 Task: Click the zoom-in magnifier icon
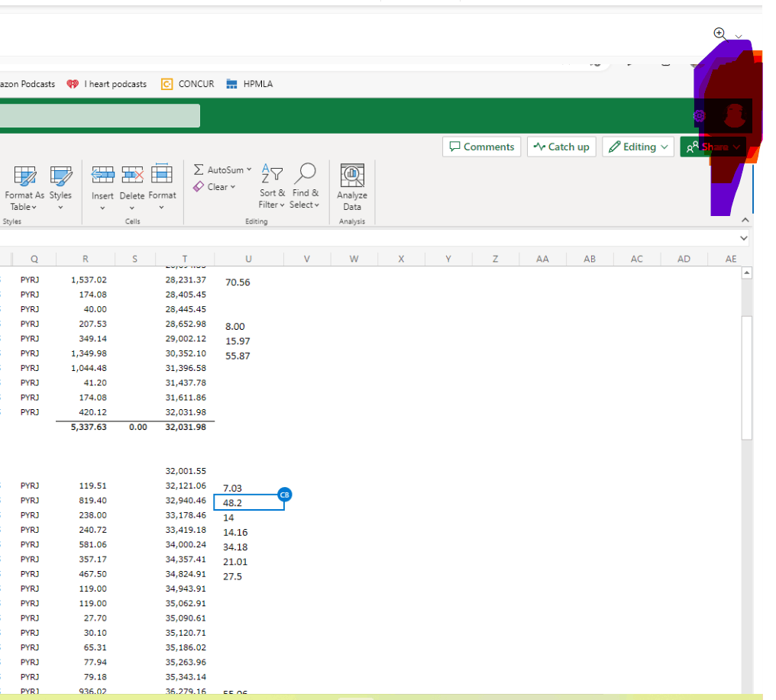pyautogui.click(x=719, y=34)
